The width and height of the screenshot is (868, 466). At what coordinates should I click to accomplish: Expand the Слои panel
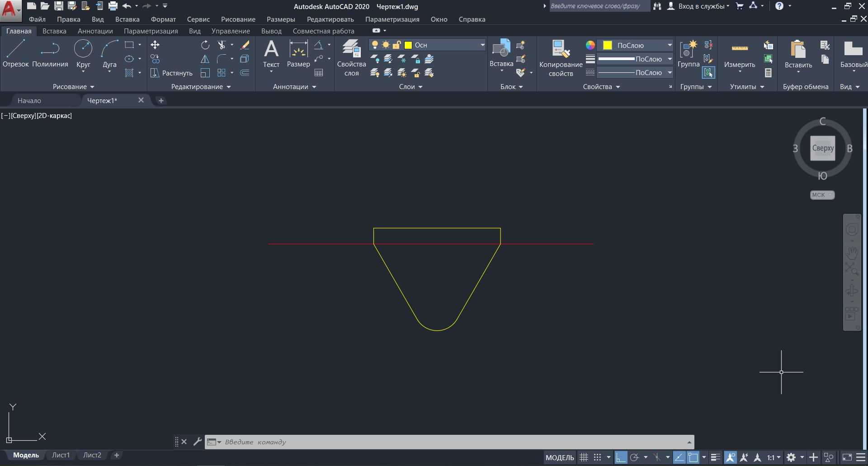point(410,86)
